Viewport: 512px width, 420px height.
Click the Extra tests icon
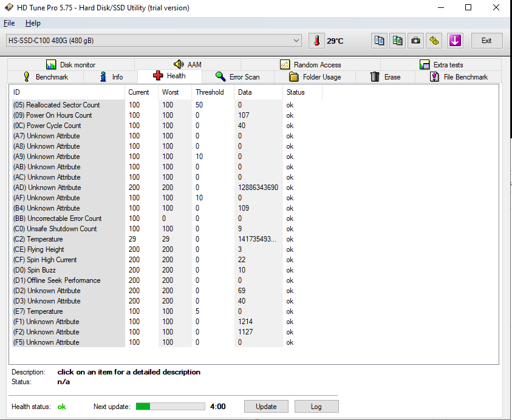tap(425, 64)
